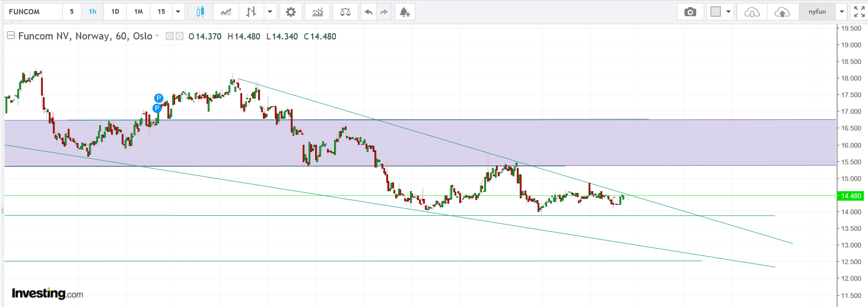Open the layout selection dropdown arrow
The width and height of the screenshot is (868, 307).
(728, 12)
